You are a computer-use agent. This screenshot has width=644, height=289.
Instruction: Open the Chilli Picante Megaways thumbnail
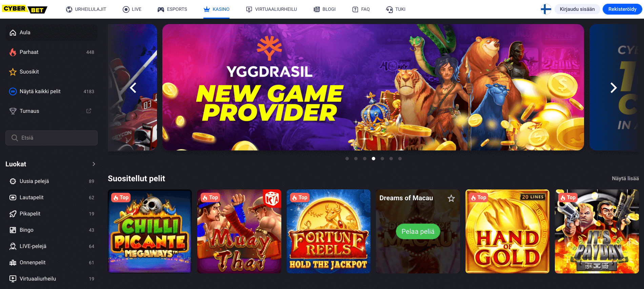coord(150,231)
